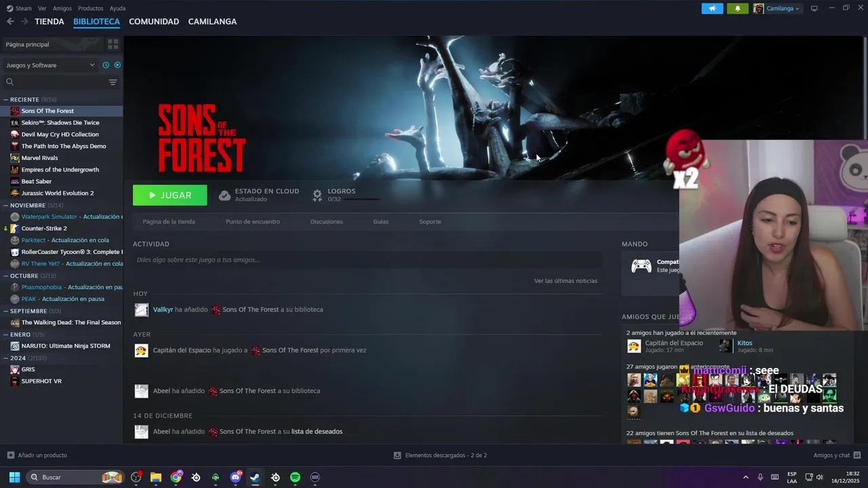Open Amigos y chat
The image size is (868, 488).
click(837, 455)
